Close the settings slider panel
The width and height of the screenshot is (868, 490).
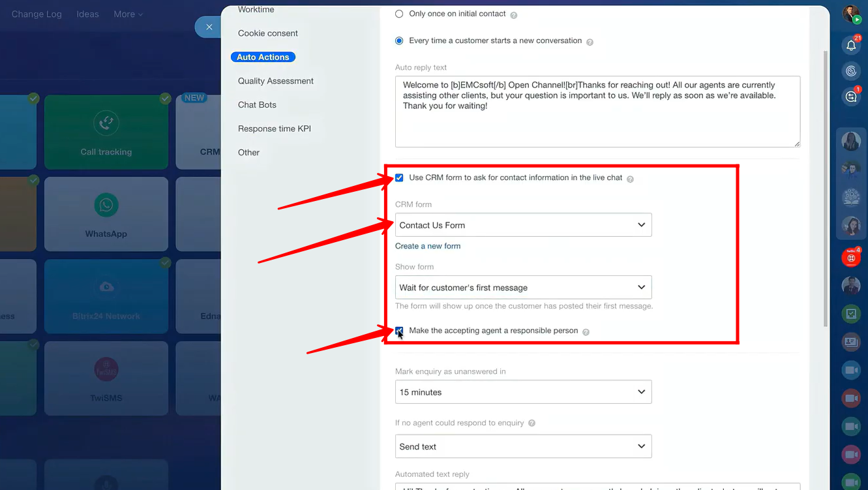209,27
